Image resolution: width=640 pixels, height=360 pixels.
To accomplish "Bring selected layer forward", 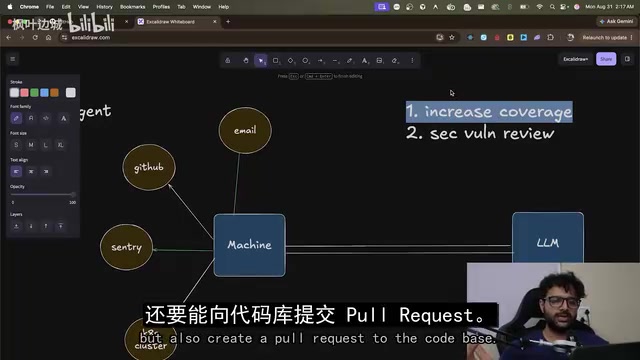I will [46, 226].
